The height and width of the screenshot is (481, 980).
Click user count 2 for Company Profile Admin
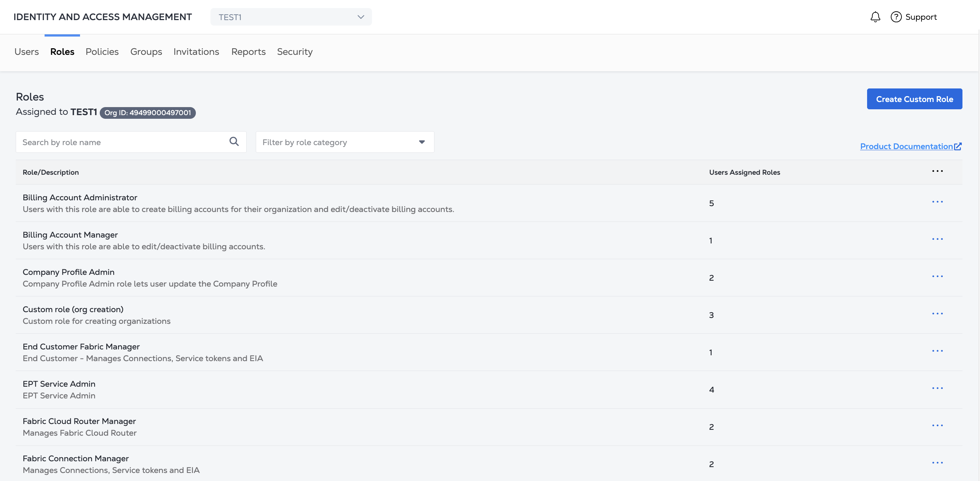[x=711, y=278]
